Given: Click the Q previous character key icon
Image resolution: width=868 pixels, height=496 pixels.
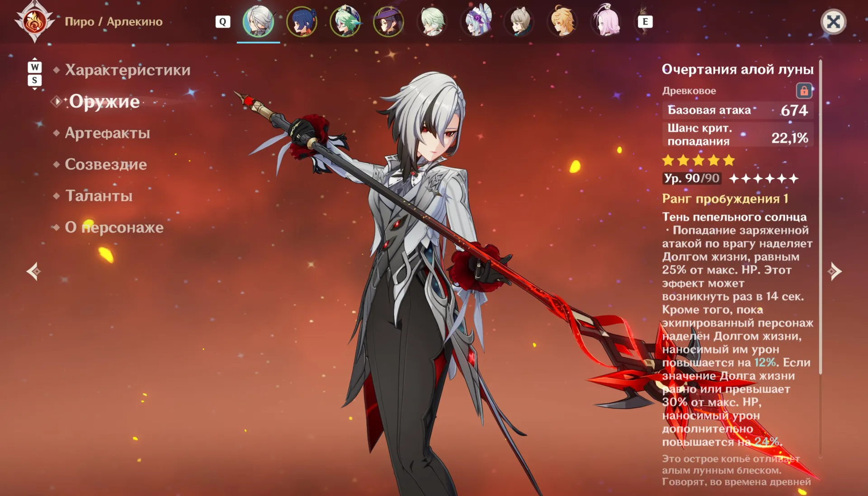Looking at the screenshot, I should tap(223, 22).
